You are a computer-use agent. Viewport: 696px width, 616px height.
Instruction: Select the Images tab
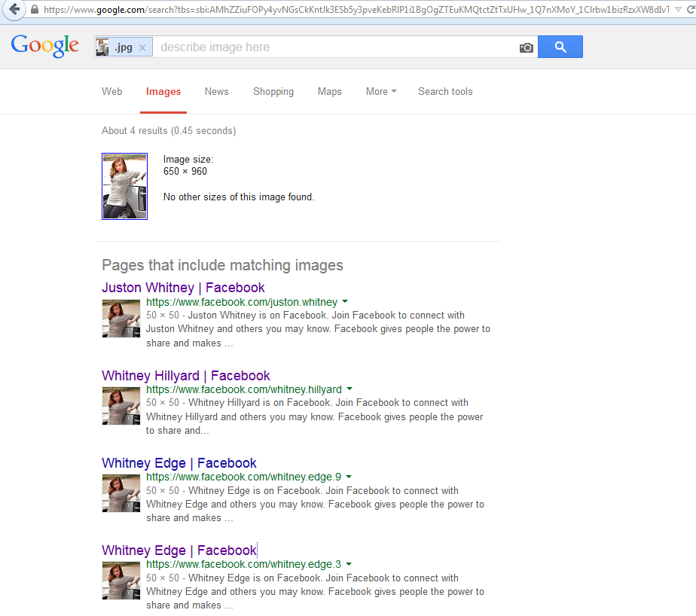pos(163,91)
